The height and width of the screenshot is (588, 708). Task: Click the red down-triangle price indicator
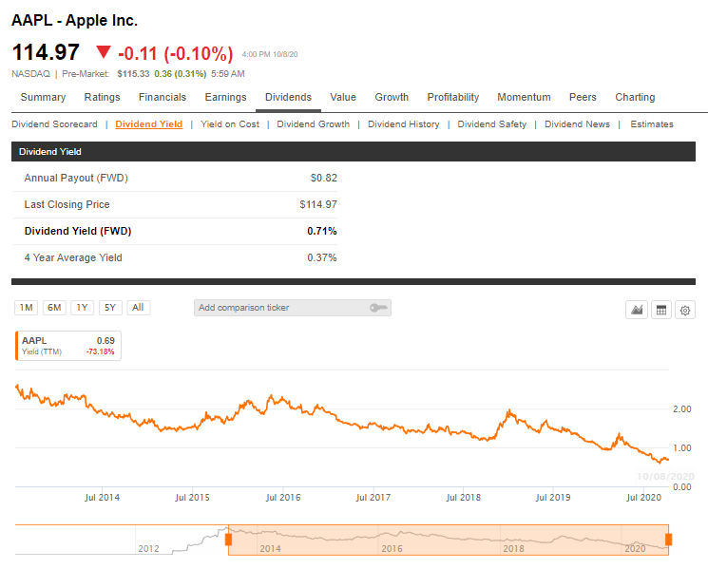(104, 52)
